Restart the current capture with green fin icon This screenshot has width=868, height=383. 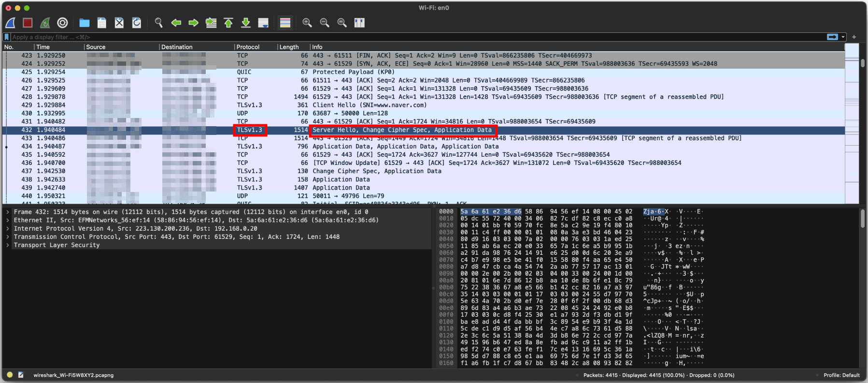point(45,23)
